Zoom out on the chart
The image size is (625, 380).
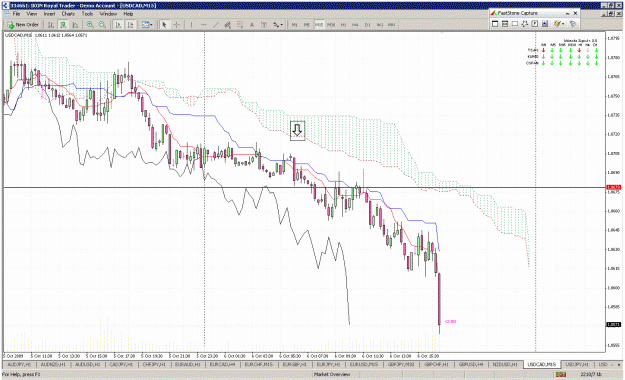102,25
